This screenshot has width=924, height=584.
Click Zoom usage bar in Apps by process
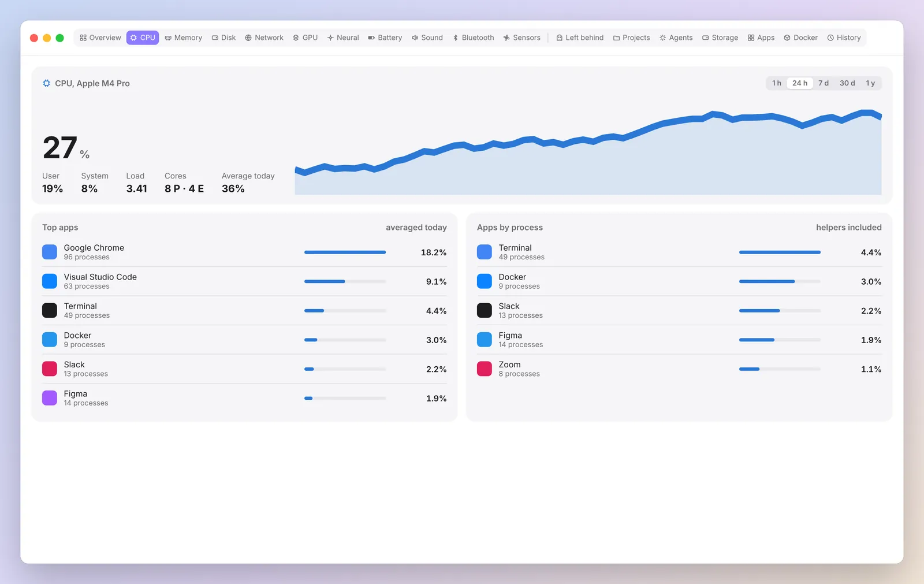tap(780, 369)
